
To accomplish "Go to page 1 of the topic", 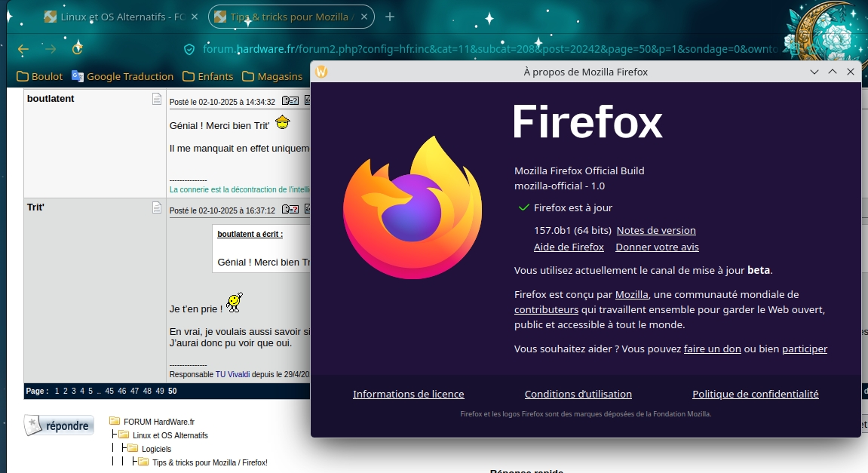I will (57, 391).
